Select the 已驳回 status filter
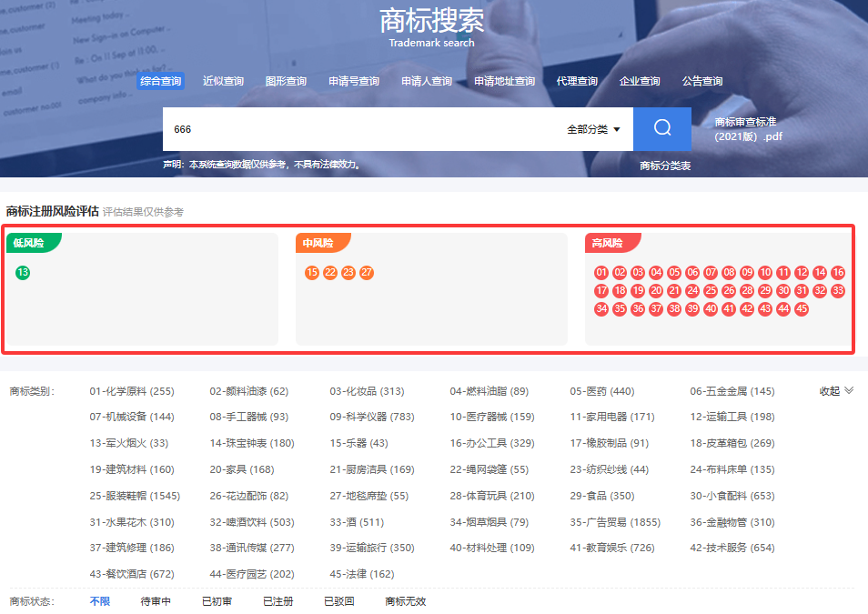 click(338, 601)
